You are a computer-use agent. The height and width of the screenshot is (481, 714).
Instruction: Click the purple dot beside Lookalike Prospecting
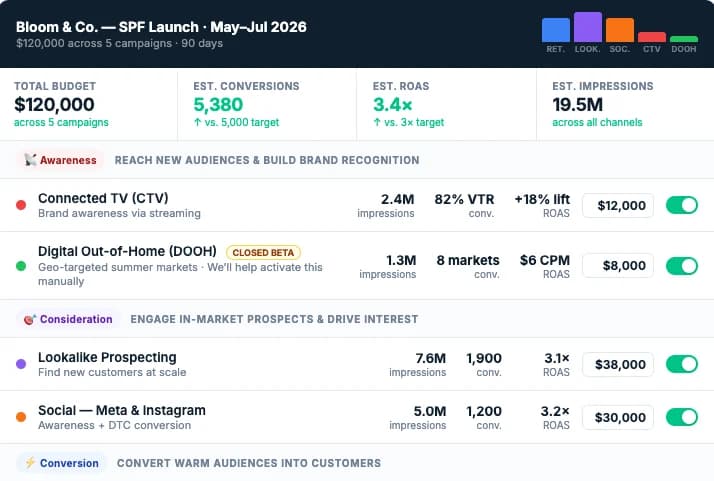click(21, 364)
